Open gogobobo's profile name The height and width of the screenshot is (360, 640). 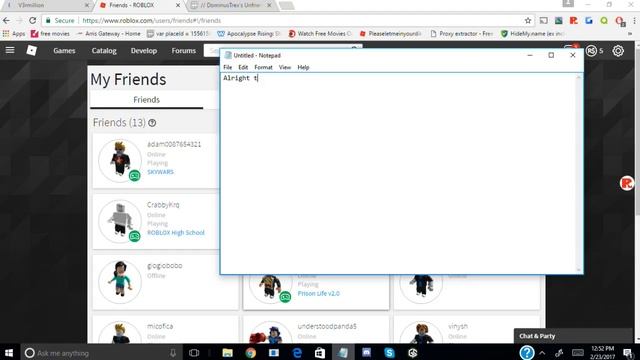coord(164,266)
